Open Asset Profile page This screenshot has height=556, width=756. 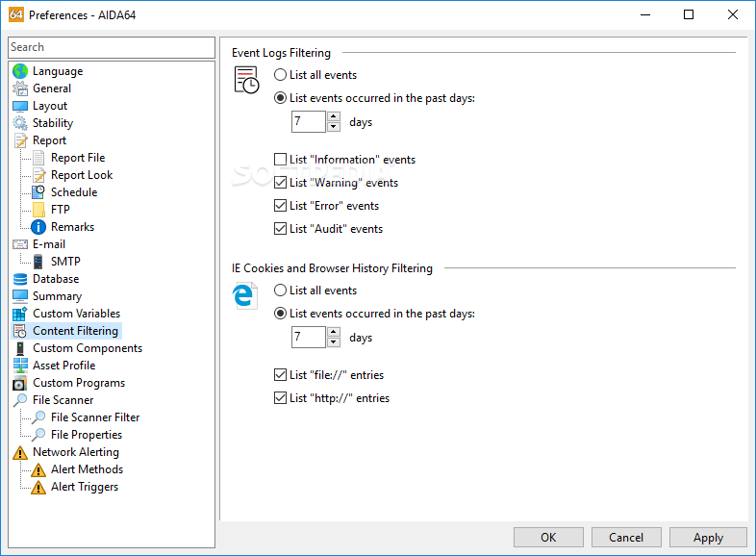[63, 366]
